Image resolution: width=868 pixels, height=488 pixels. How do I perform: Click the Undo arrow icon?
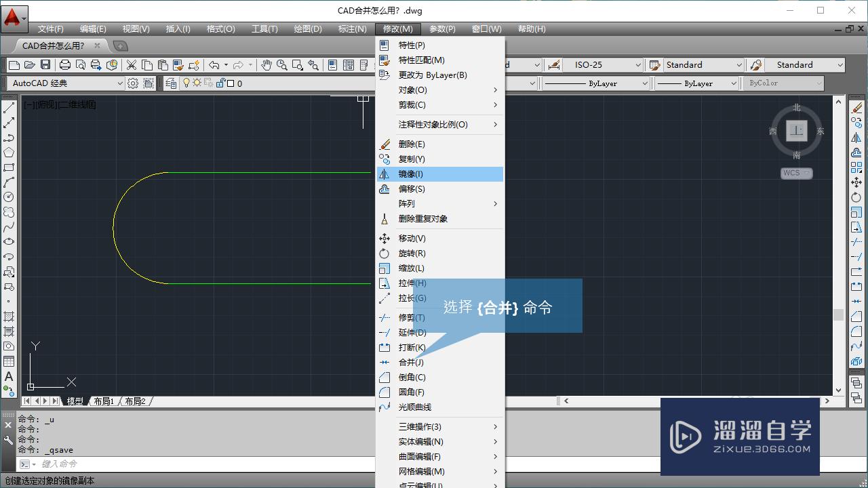point(214,65)
